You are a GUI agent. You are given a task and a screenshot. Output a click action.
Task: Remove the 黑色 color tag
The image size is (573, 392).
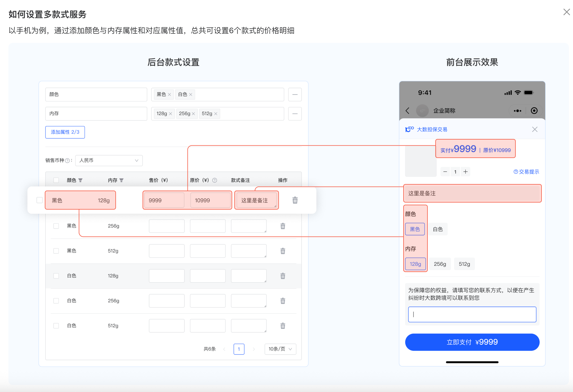click(169, 94)
